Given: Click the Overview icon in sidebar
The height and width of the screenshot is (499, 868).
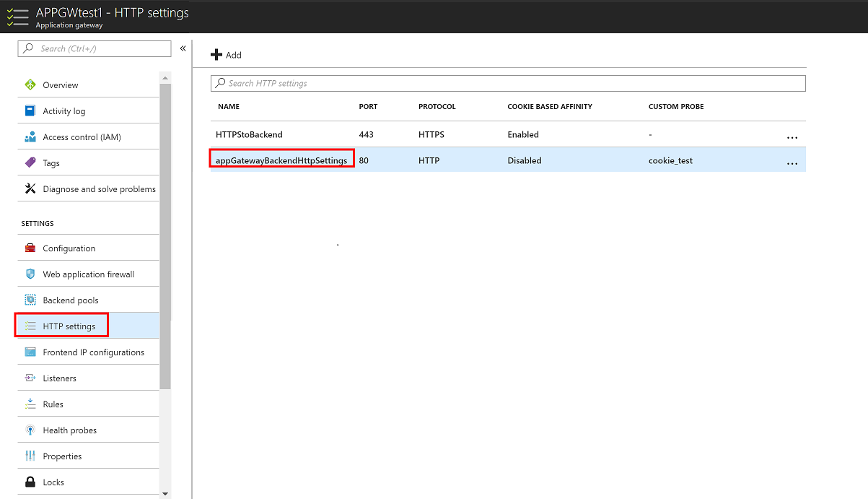Looking at the screenshot, I should (30, 84).
